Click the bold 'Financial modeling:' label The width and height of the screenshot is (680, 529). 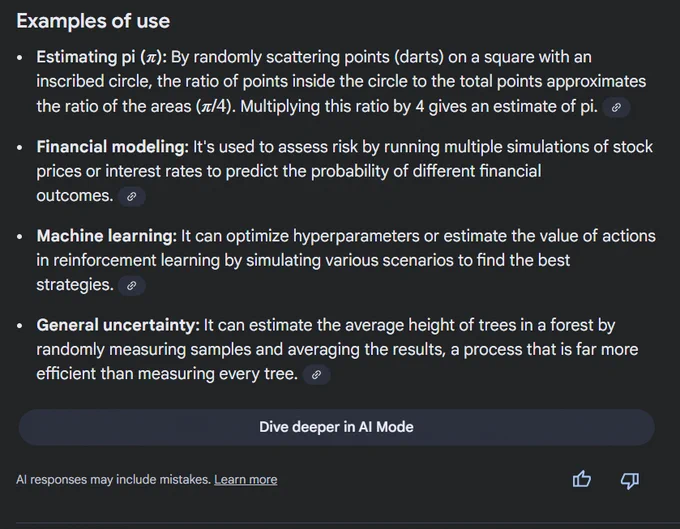point(113,147)
